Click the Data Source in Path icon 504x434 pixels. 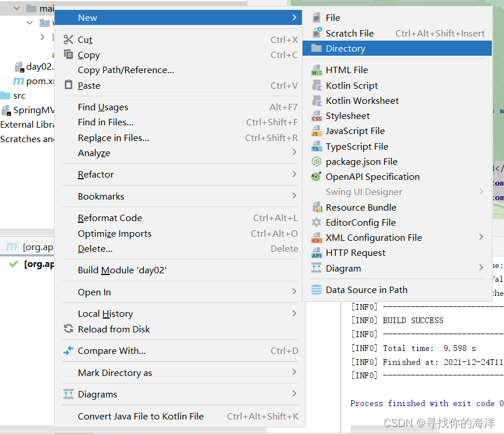[x=316, y=290]
